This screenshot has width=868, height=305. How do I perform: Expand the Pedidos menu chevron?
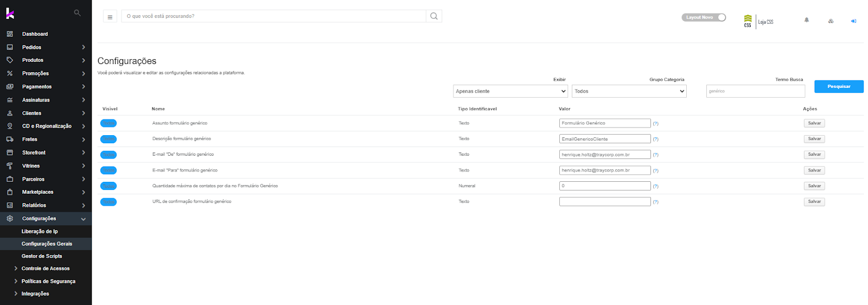(x=84, y=47)
